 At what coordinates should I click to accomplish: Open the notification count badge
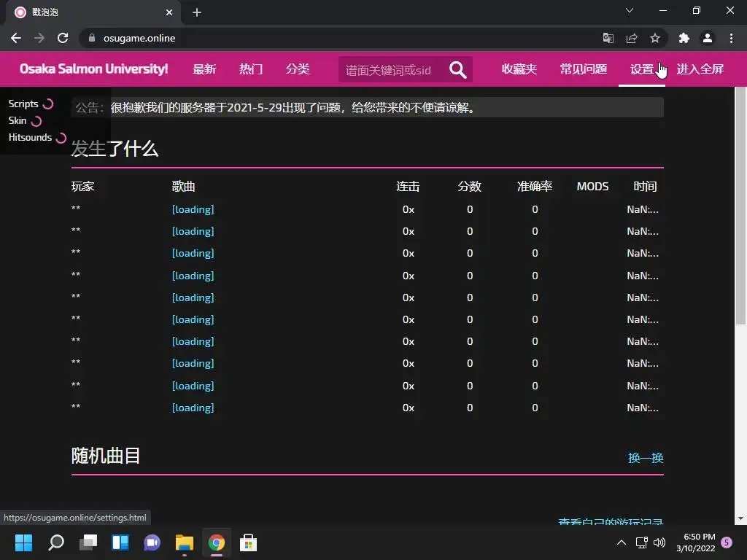point(727,542)
